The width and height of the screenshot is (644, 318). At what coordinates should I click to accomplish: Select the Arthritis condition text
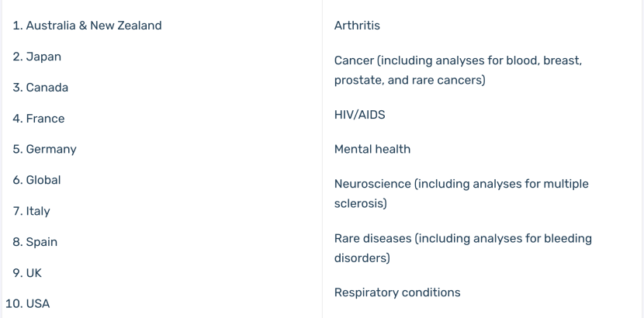coord(357,26)
